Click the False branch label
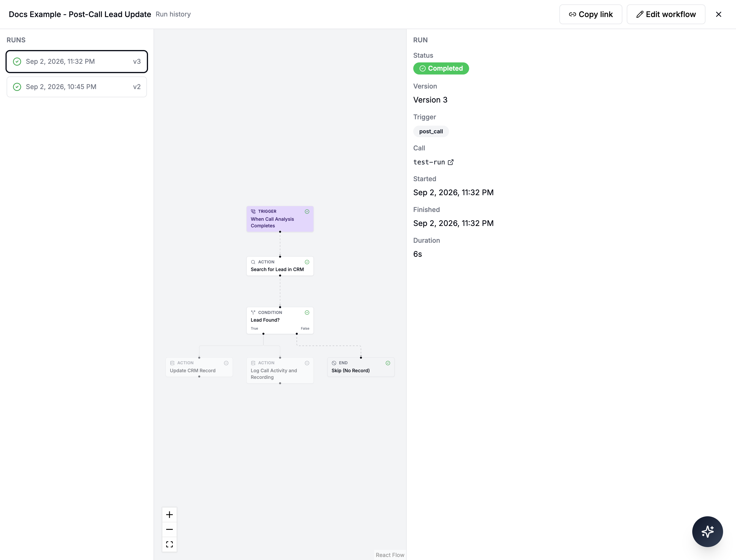 (305, 328)
